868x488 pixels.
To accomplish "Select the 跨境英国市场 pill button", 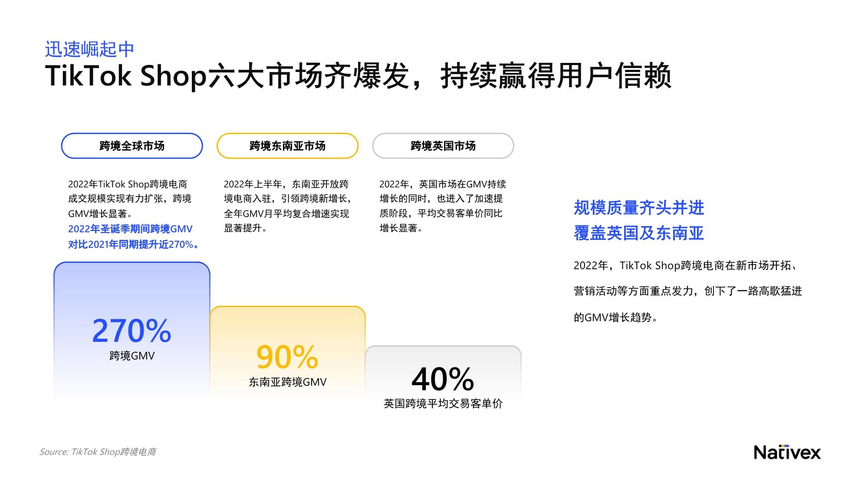I will point(443,146).
